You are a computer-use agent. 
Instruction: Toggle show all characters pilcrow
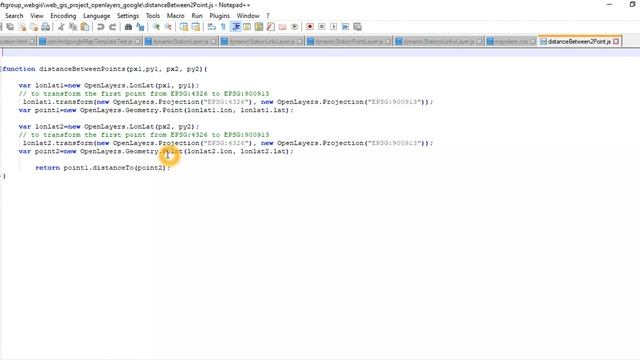pyautogui.click(x=223, y=27)
